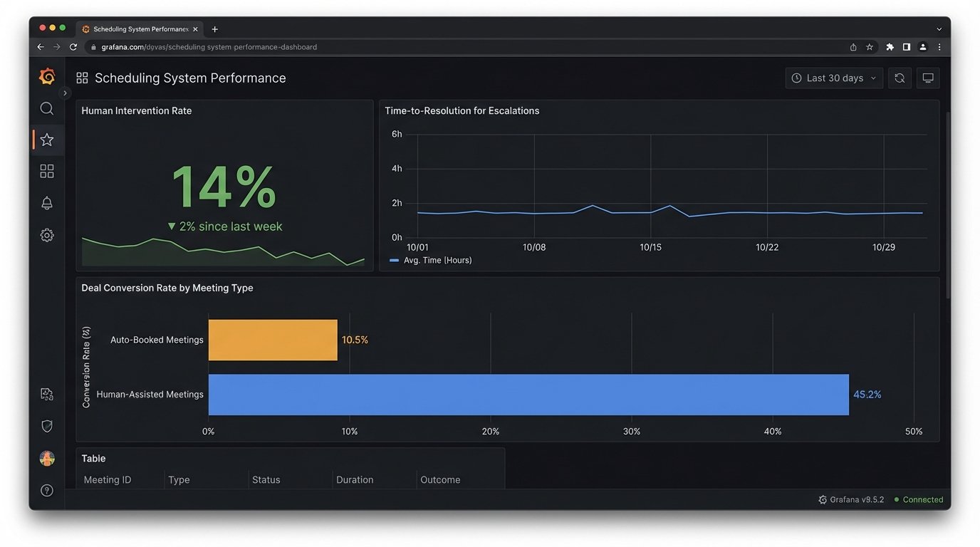
Task: Enable TV kiosk mode with the monitor icon
Action: 927,78
